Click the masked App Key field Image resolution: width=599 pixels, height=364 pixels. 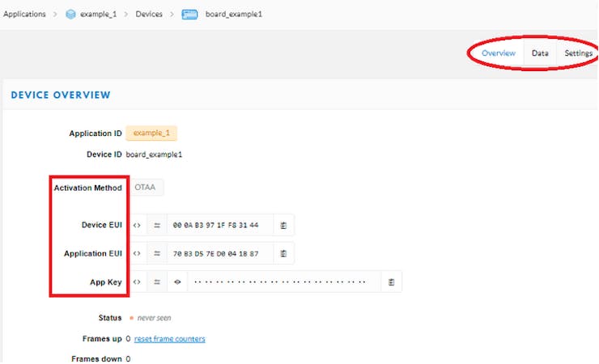(284, 282)
